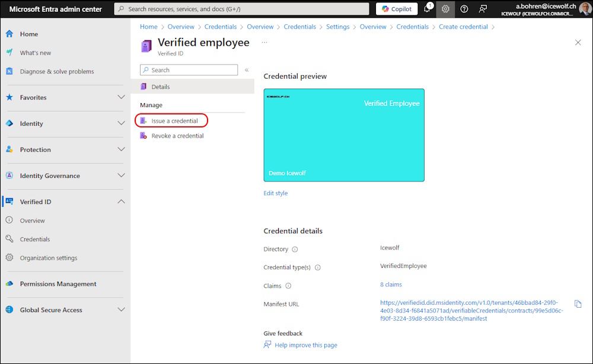Collapse the Verified ID section chevron

pyautogui.click(x=121, y=202)
